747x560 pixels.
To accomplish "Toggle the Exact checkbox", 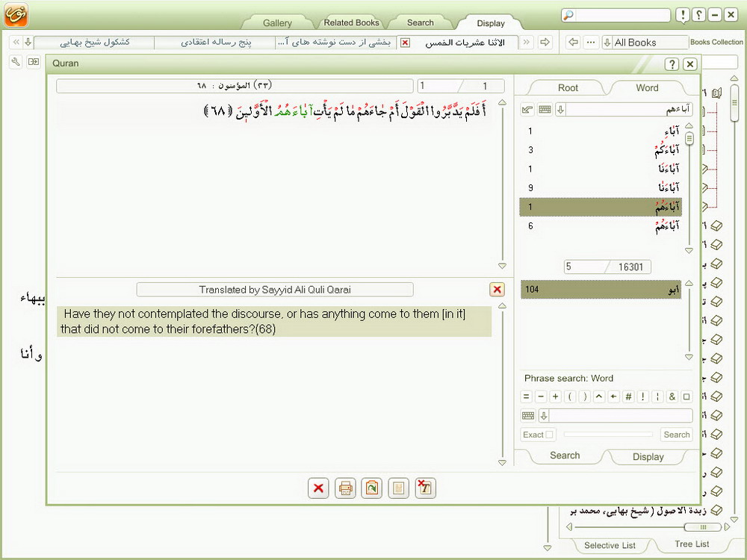I will point(549,435).
